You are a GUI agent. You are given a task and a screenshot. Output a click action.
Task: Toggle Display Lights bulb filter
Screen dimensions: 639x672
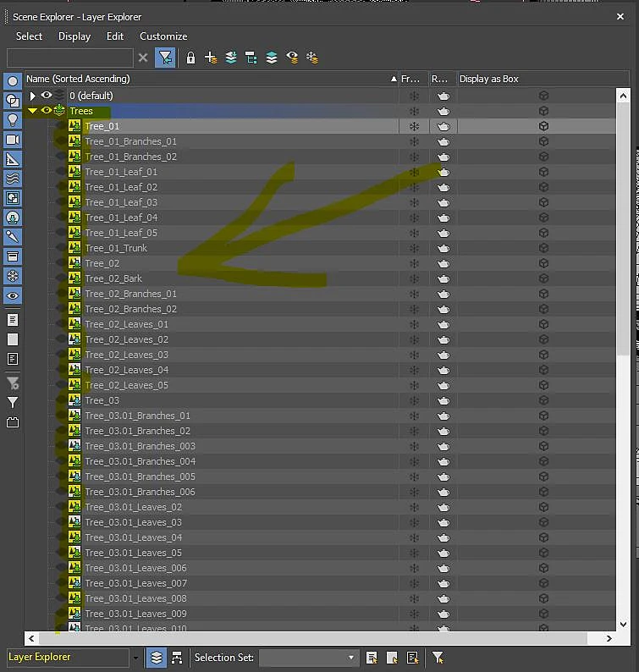click(13, 120)
